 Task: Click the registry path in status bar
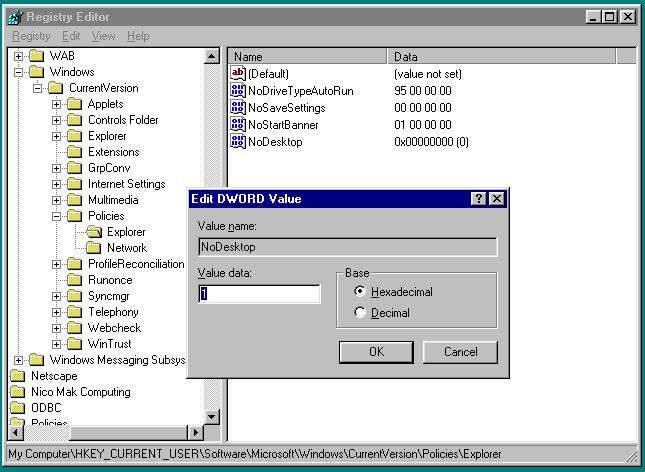255,454
